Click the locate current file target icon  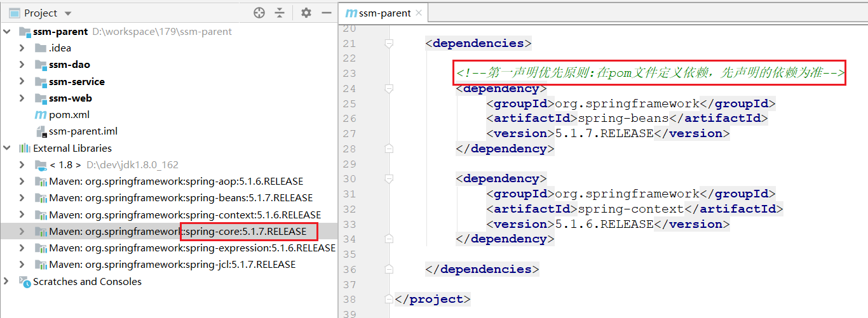(259, 13)
